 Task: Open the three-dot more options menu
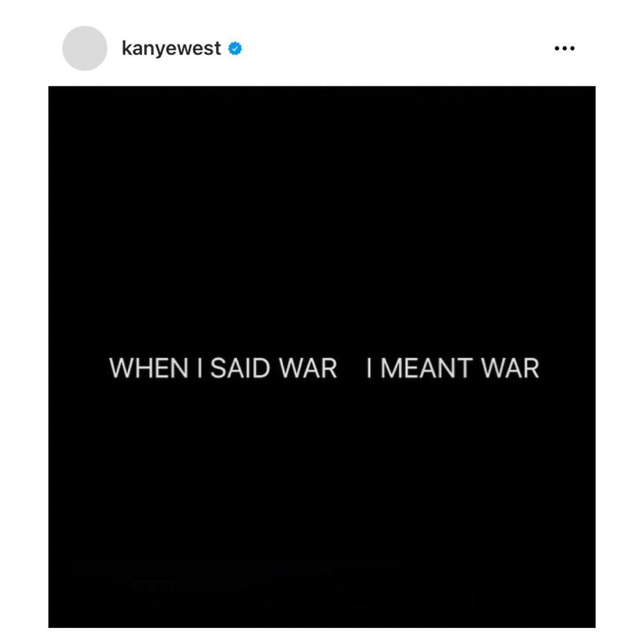(x=565, y=48)
